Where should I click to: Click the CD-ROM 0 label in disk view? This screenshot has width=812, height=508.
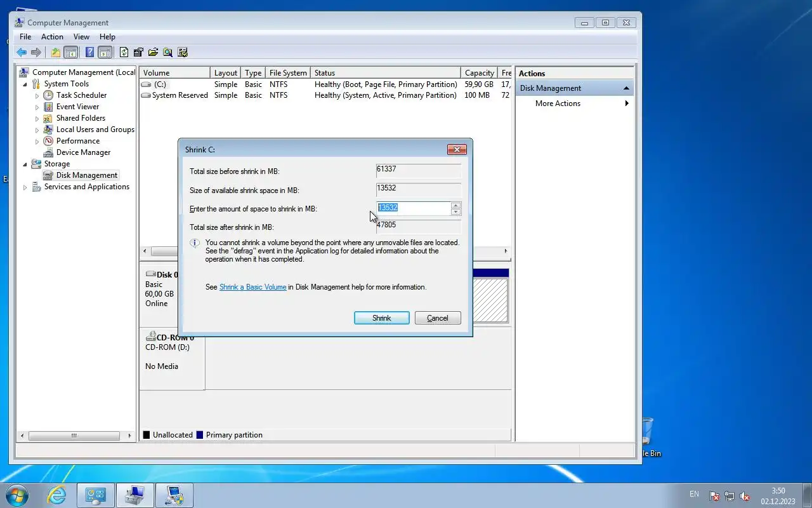[175, 338]
